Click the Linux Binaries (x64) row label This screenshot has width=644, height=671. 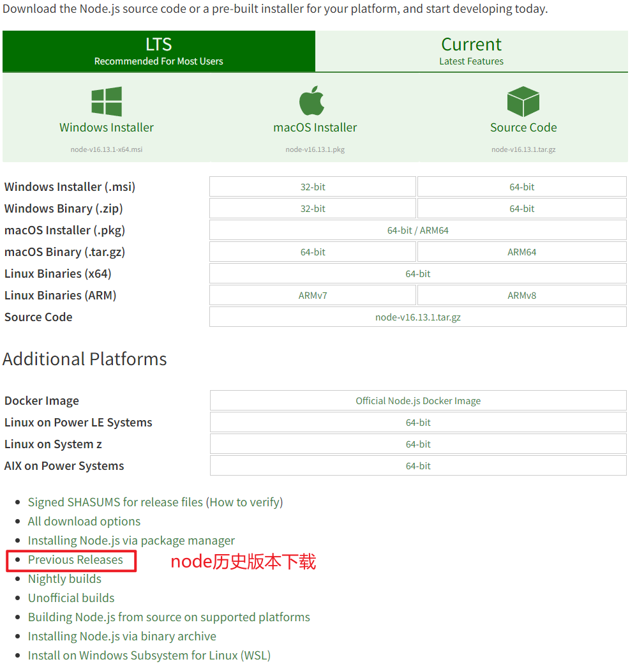[58, 274]
